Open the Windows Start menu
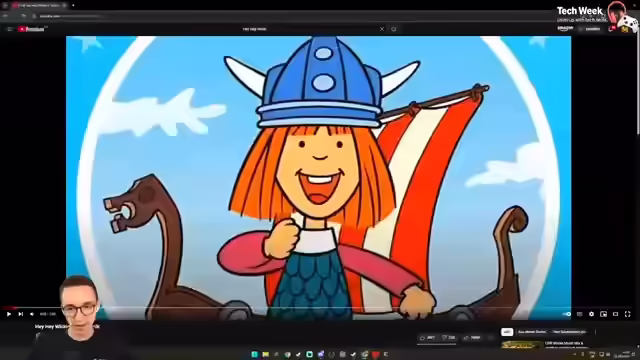 click(x=254, y=354)
